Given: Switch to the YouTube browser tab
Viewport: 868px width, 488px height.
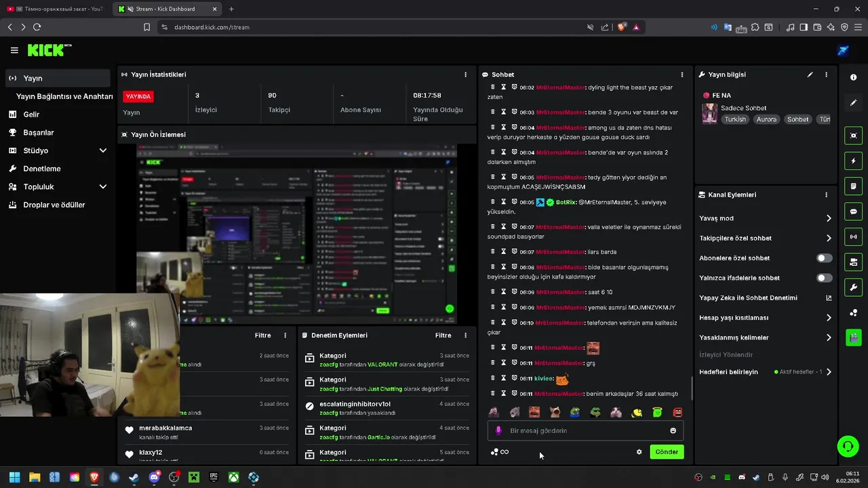Looking at the screenshot, I should click(54, 9).
